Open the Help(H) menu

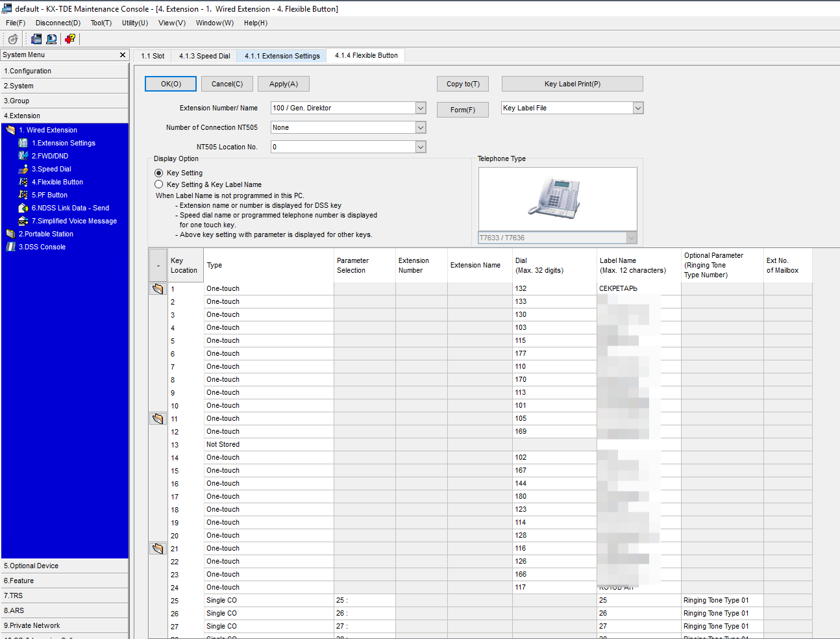pyautogui.click(x=256, y=23)
